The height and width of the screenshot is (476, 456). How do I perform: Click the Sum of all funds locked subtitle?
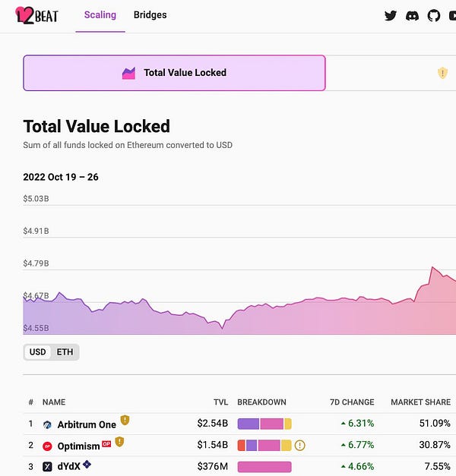click(128, 145)
